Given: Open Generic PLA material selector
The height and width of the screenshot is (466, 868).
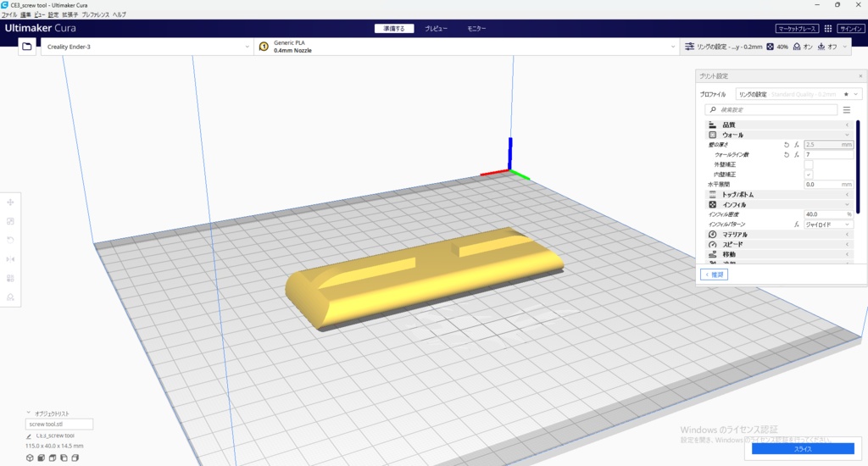Looking at the screenshot, I should point(466,47).
